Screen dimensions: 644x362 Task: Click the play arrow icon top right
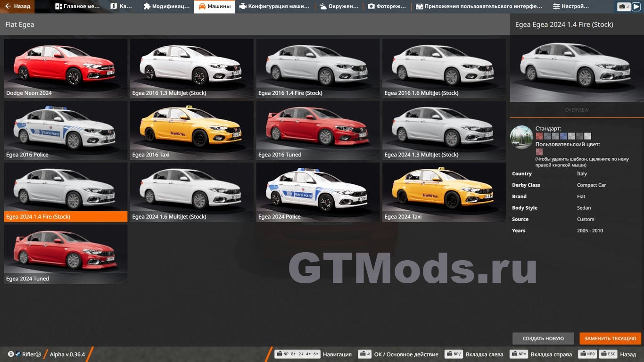[636, 7]
